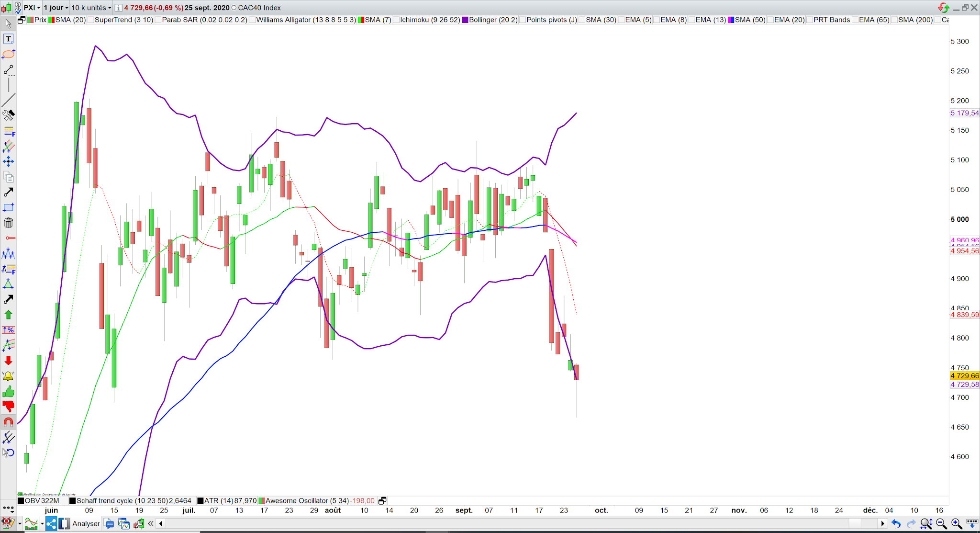Screen dimensions: 980x533
Task: Toggle the Ichimoku (9 26 52) checkbox
Action: click(396, 20)
